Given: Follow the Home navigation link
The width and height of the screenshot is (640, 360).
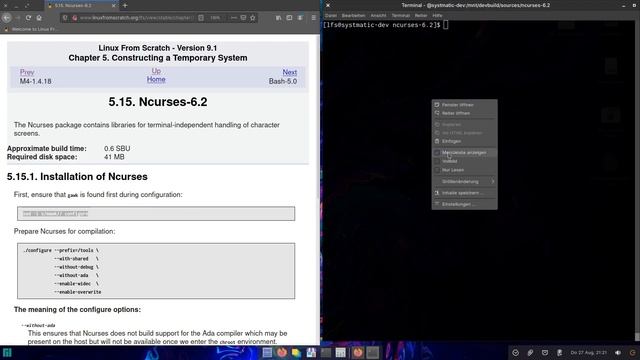Looking at the screenshot, I should [156, 80].
